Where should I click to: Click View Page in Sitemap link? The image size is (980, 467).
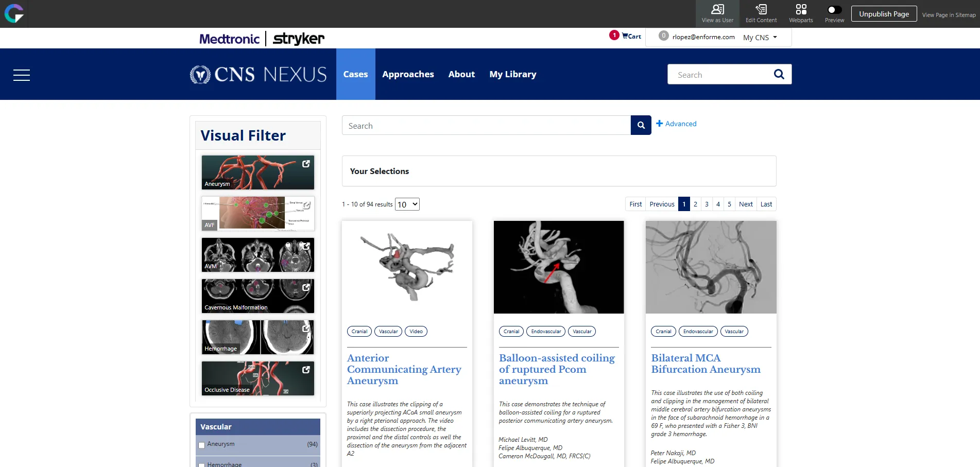click(x=949, y=15)
